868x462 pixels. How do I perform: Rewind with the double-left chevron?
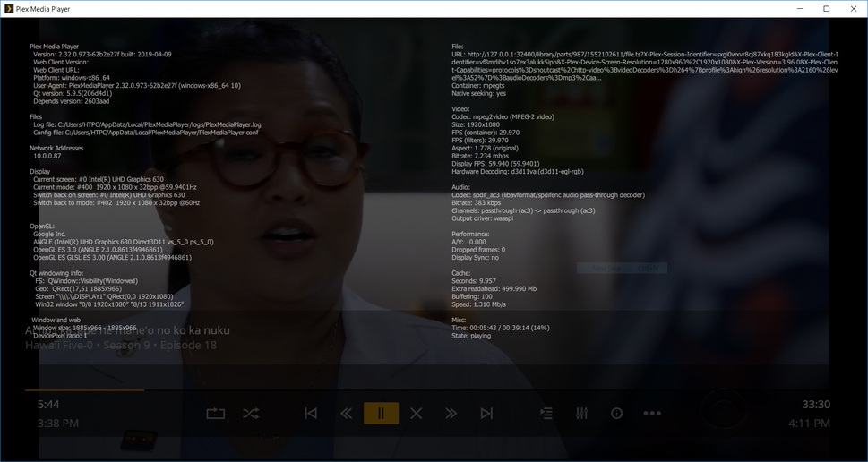tap(346, 414)
